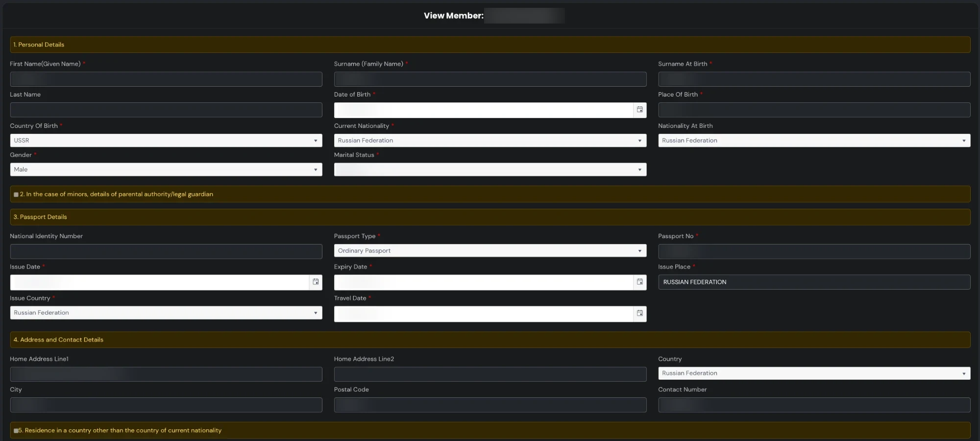
Task: Focus the Passport No field
Action: pos(814,251)
